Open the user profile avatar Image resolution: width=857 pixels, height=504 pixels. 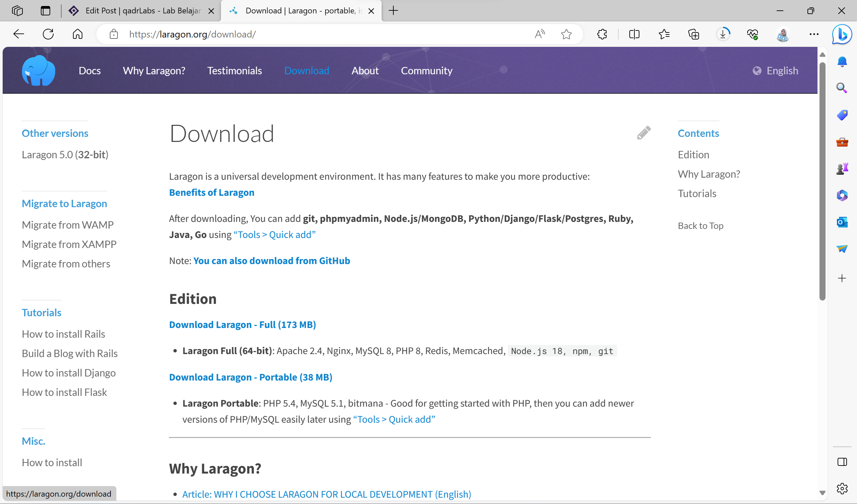tap(783, 34)
